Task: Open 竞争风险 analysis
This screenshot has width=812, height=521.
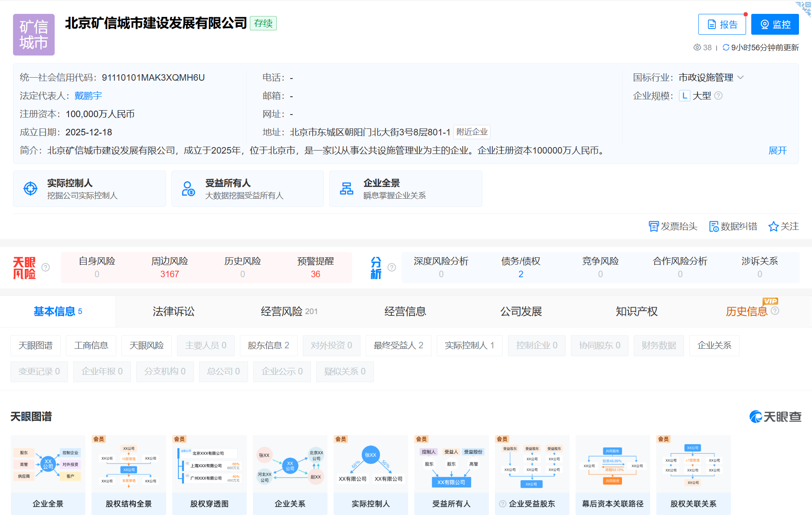Action: tap(600, 268)
